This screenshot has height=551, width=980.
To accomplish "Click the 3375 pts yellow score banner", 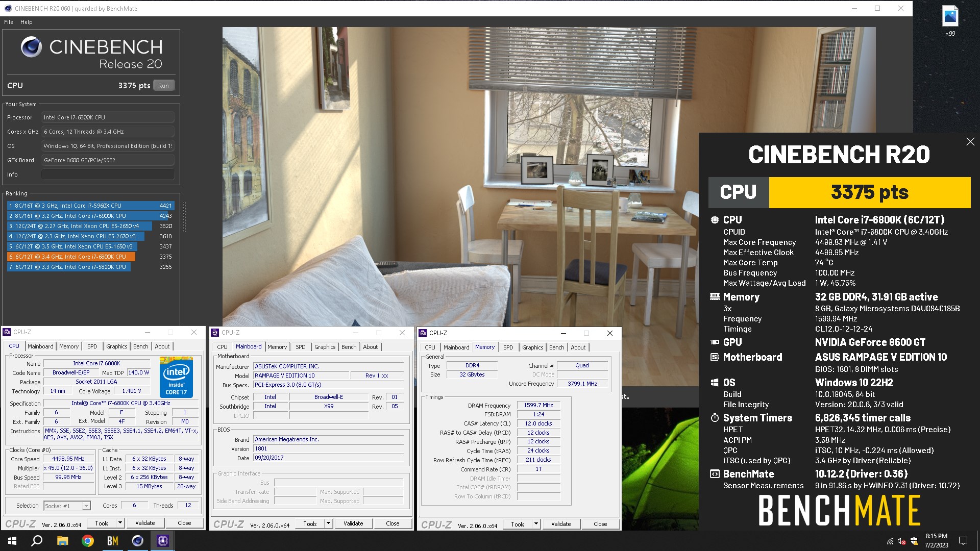I will coord(869,192).
